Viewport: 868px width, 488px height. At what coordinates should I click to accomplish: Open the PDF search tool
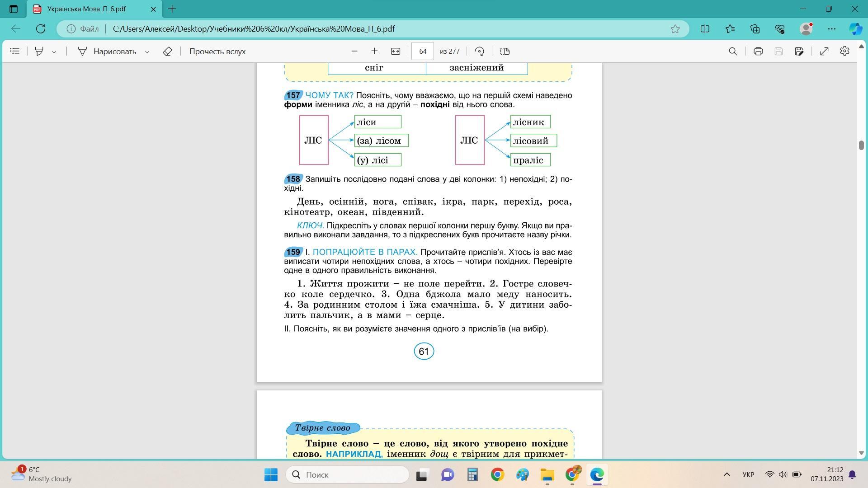click(x=733, y=52)
